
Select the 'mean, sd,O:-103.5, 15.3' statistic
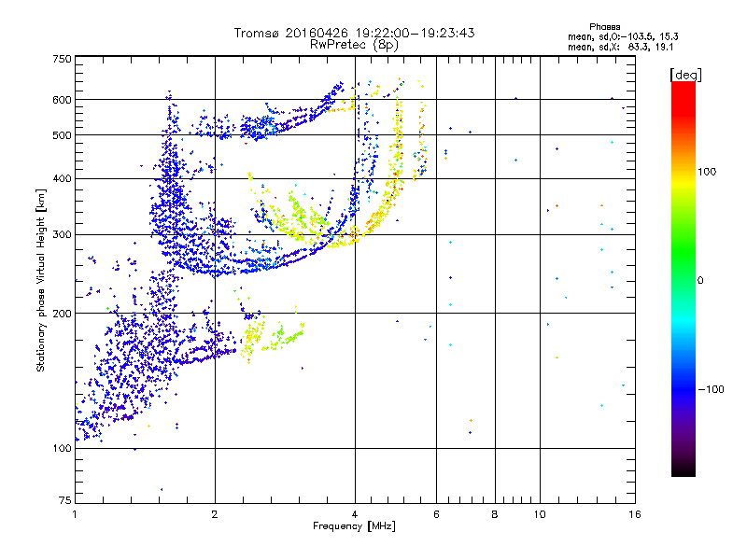623,36
